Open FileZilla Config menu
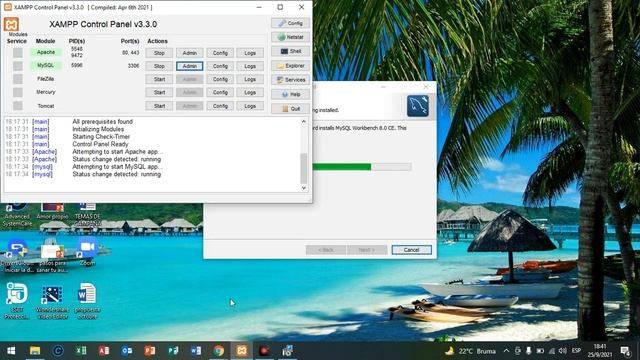Image resolution: width=640 pixels, height=360 pixels. 220,80
